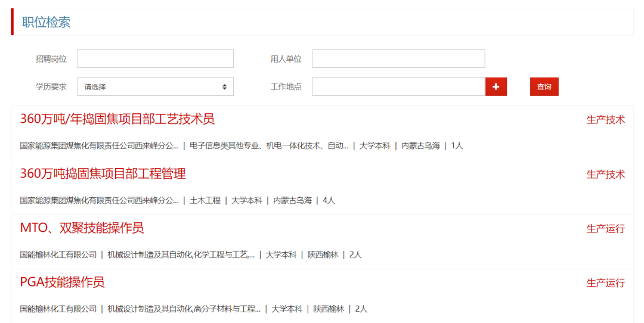Open the 360万吨/年捣固焦项目部工艺技术员 job posting

click(117, 119)
